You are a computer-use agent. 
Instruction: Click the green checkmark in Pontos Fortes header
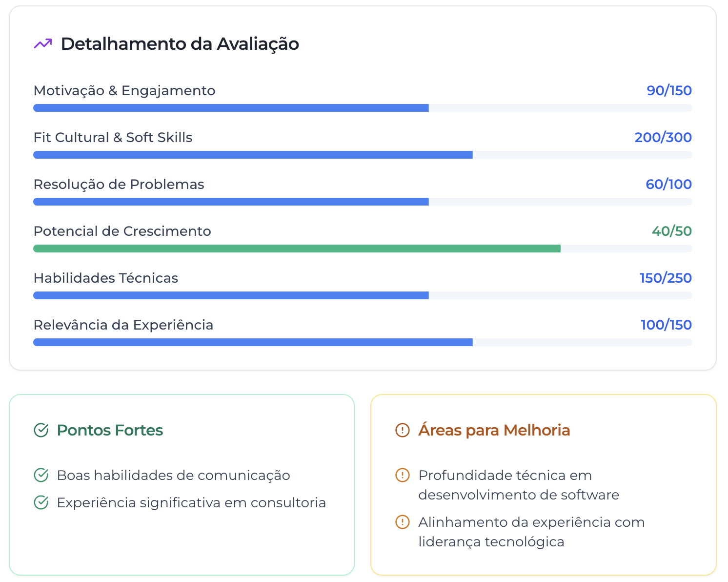[x=41, y=431]
